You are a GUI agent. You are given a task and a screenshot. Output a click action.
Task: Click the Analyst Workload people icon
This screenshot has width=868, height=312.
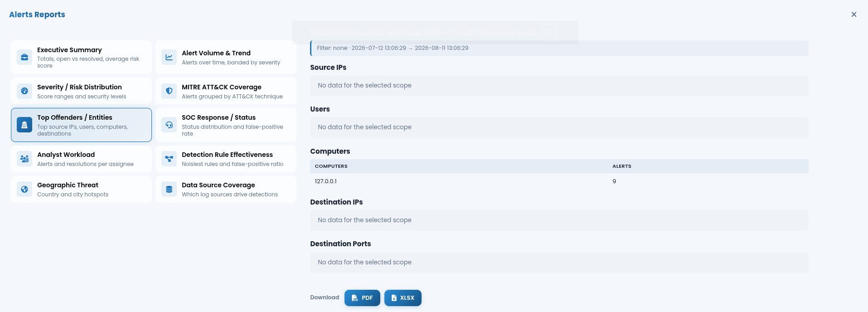pos(24,159)
